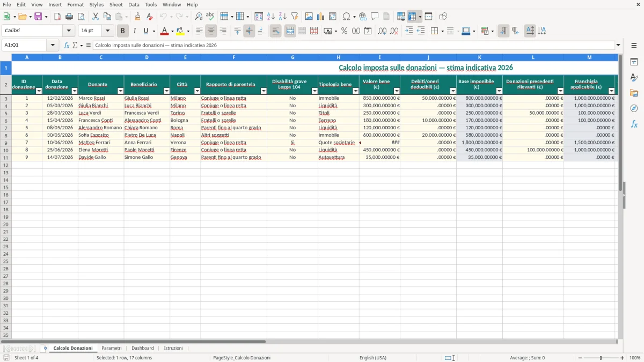
Task: Toggle Underline formatting
Action: pyautogui.click(x=145, y=31)
